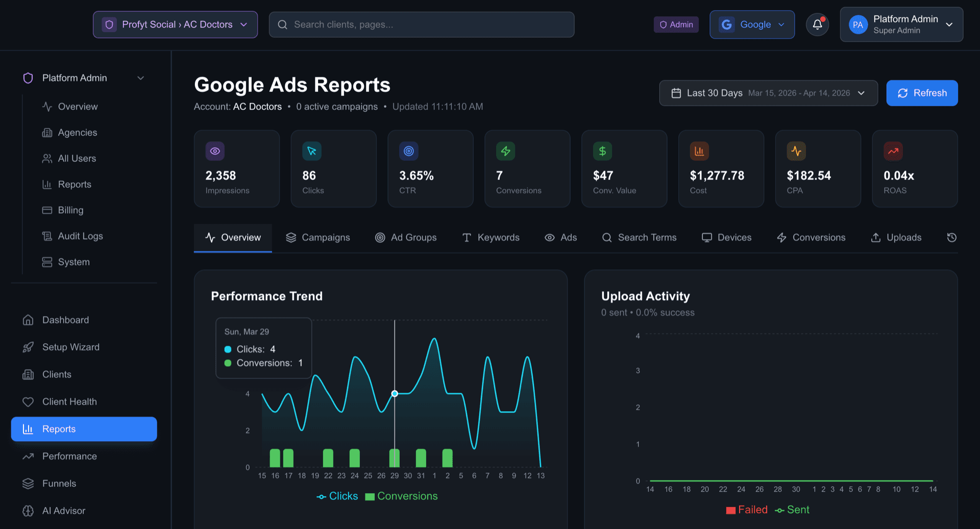Click the Agencies building icon

coord(47,133)
